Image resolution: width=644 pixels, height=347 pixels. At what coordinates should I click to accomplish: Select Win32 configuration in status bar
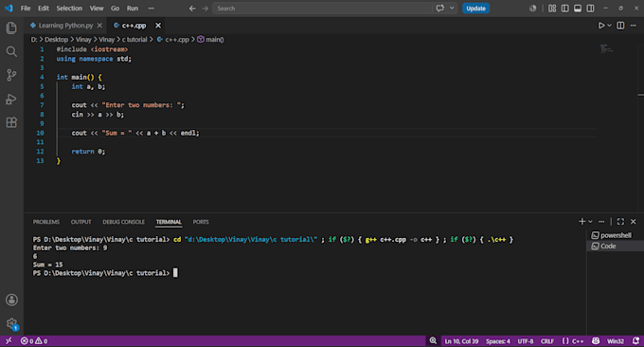616,340
